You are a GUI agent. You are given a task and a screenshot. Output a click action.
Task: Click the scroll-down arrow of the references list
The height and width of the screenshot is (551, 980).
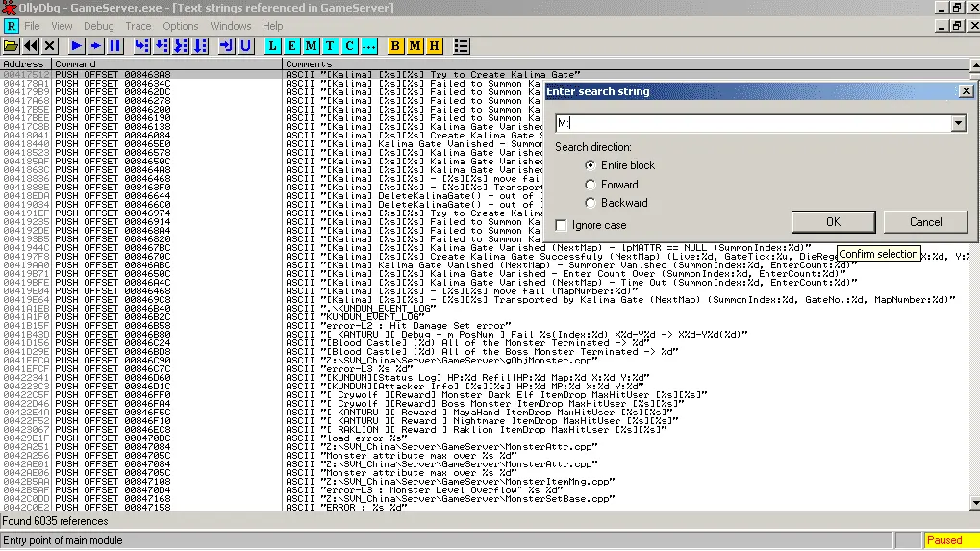pyautogui.click(x=975, y=504)
